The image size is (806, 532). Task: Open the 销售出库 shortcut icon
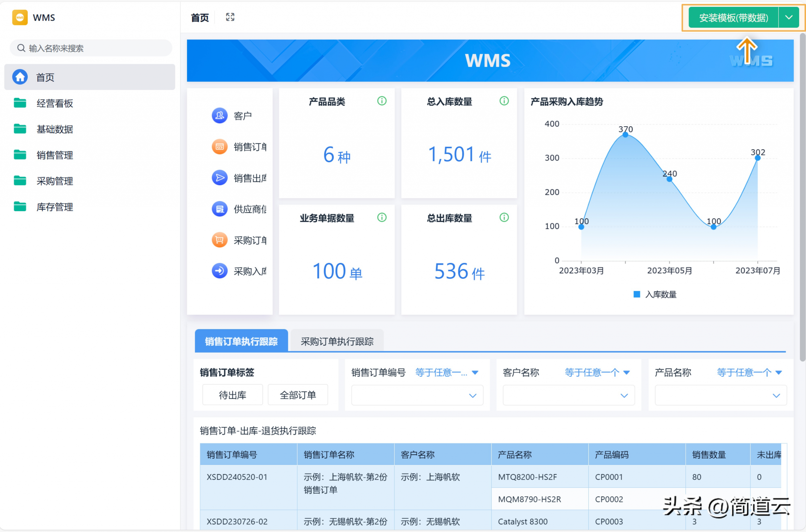219,178
